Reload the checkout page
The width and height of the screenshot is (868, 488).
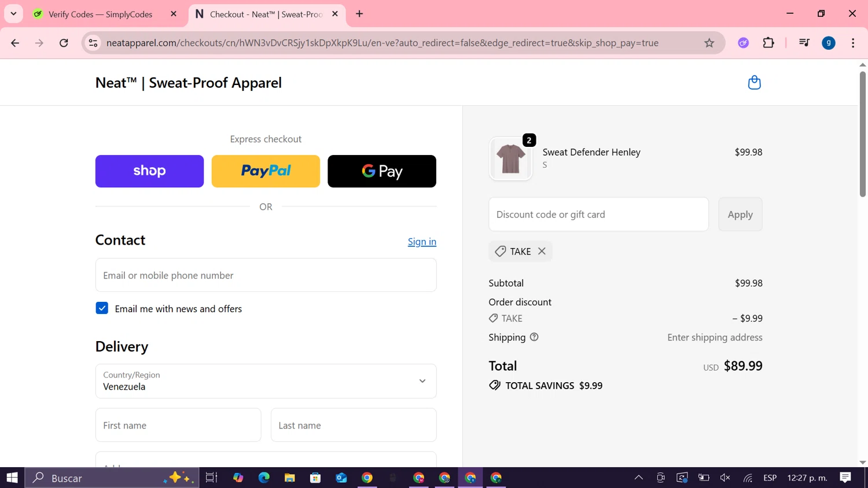[x=64, y=43]
